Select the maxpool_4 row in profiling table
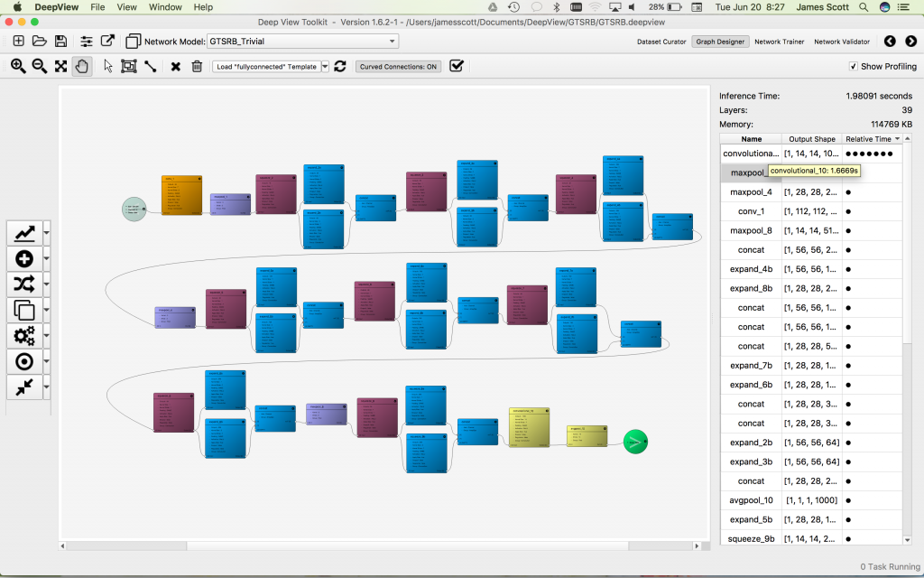Viewport: 924px width, 578px height. pos(751,191)
